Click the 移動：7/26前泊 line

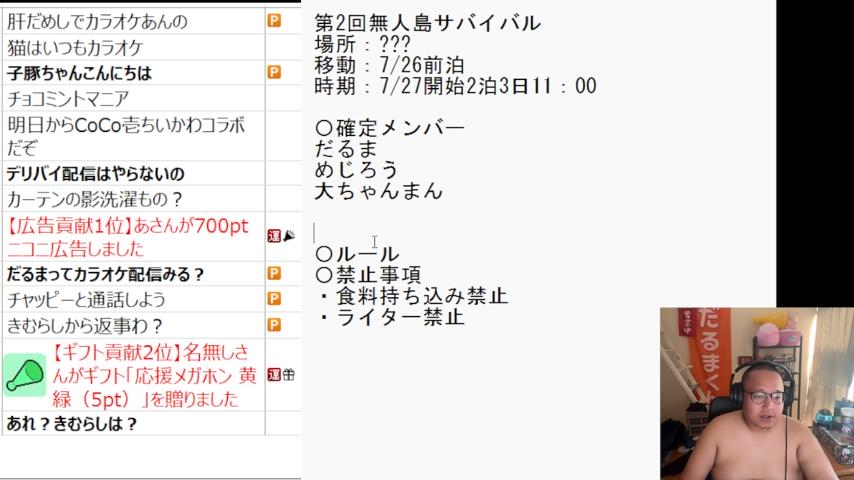(x=389, y=65)
